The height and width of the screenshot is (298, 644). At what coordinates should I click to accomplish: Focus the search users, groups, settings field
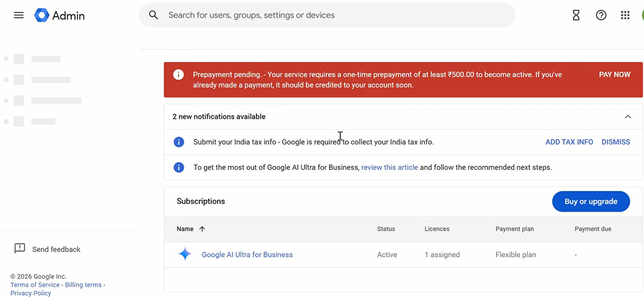point(334,15)
